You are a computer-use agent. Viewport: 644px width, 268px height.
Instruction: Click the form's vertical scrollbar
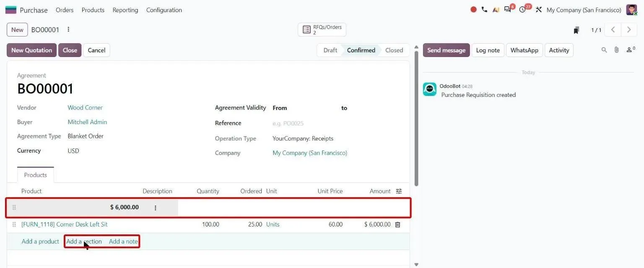tap(416, 118)
